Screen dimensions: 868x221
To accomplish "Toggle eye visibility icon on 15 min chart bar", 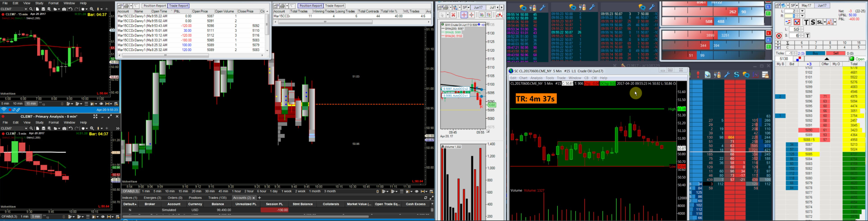I will click(x=101, y=104).
